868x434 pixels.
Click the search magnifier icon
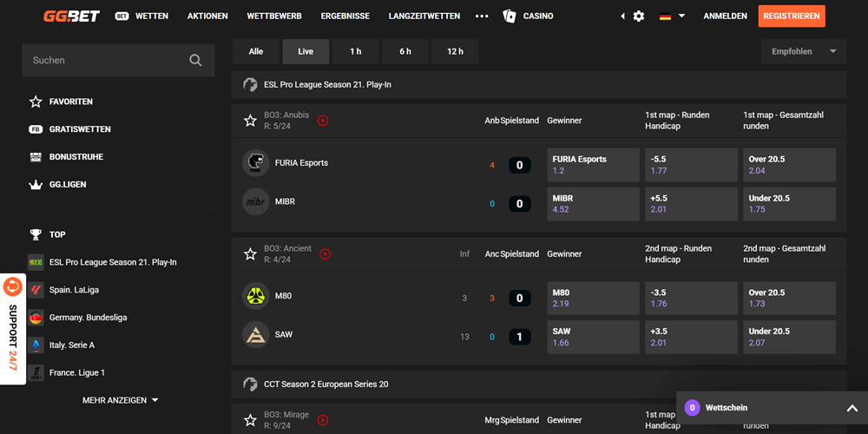pyautogui.click(x=195, y=61)
